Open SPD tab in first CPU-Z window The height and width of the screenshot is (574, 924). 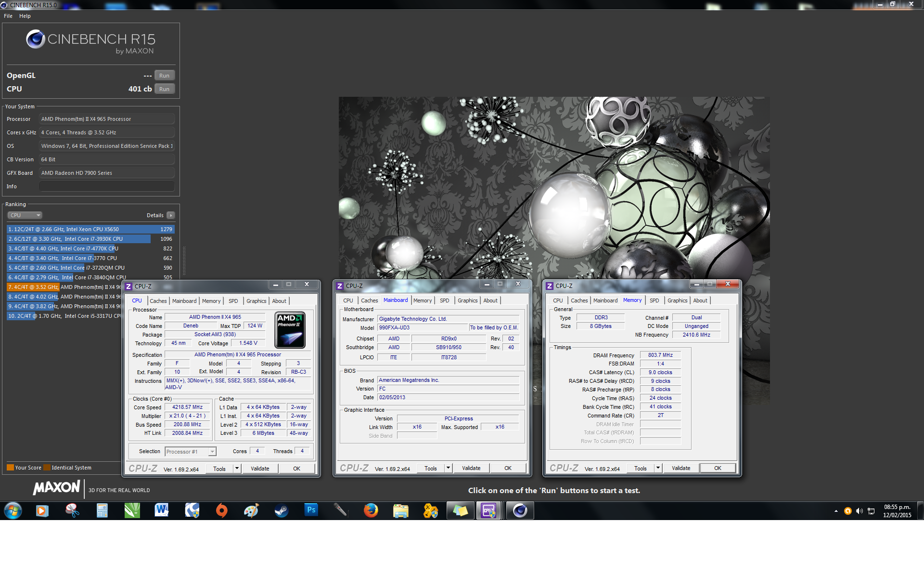(233, 301)
